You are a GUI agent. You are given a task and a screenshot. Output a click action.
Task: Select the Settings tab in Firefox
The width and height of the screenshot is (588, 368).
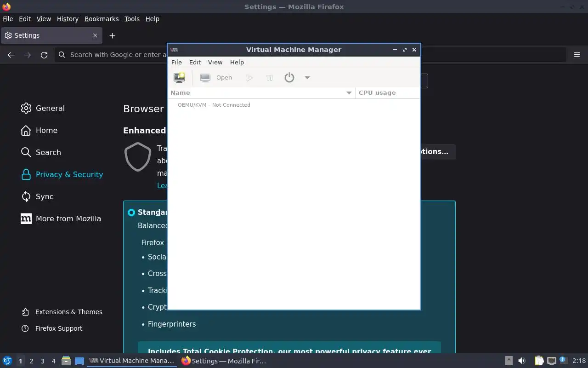[x=51, y=35]
